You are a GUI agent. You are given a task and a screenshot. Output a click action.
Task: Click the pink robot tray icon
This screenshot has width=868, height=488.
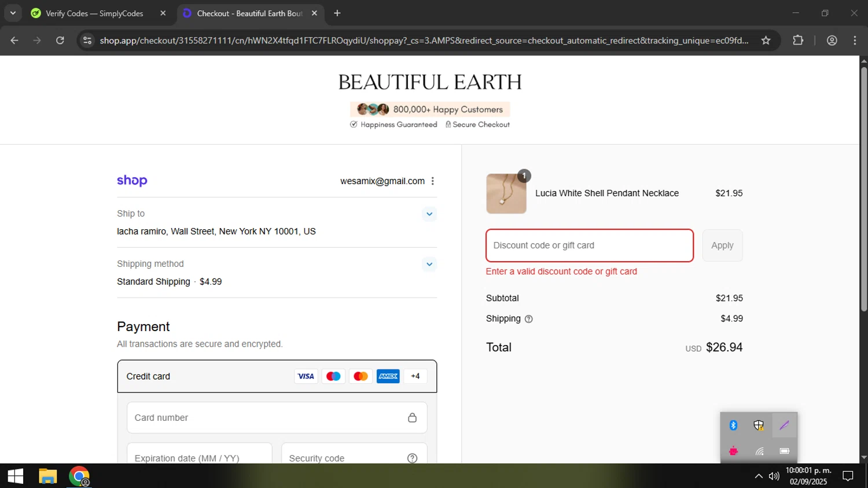[x=733, y=451]
